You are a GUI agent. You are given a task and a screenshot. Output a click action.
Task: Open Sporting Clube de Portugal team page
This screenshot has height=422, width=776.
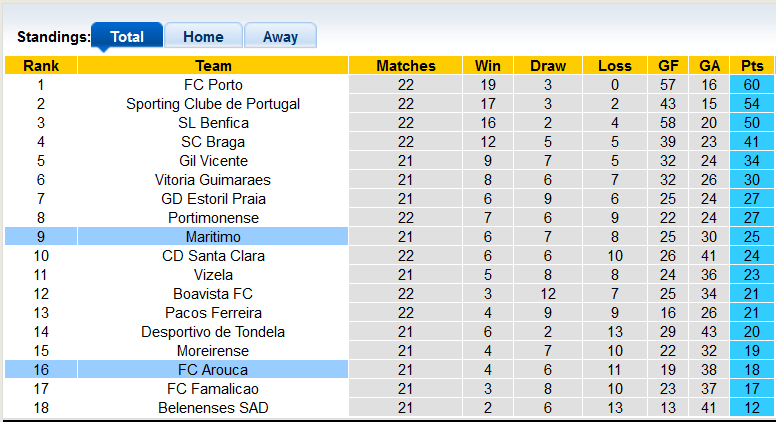213,104
